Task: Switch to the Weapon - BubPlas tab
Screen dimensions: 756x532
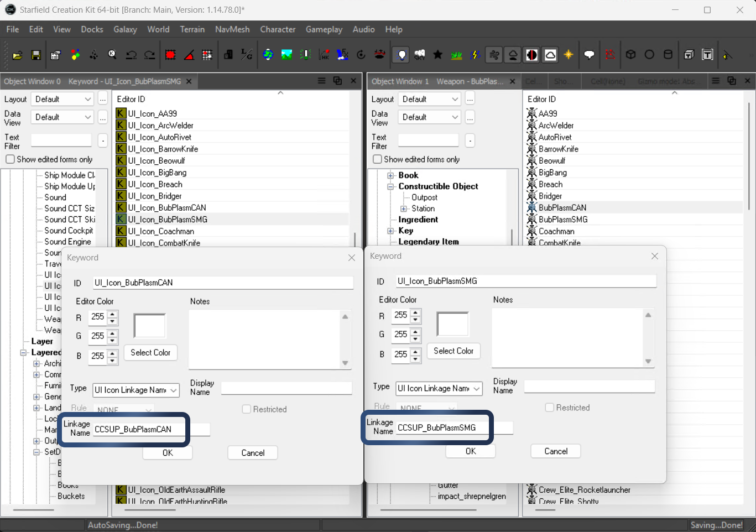Action: pos(472,81)
